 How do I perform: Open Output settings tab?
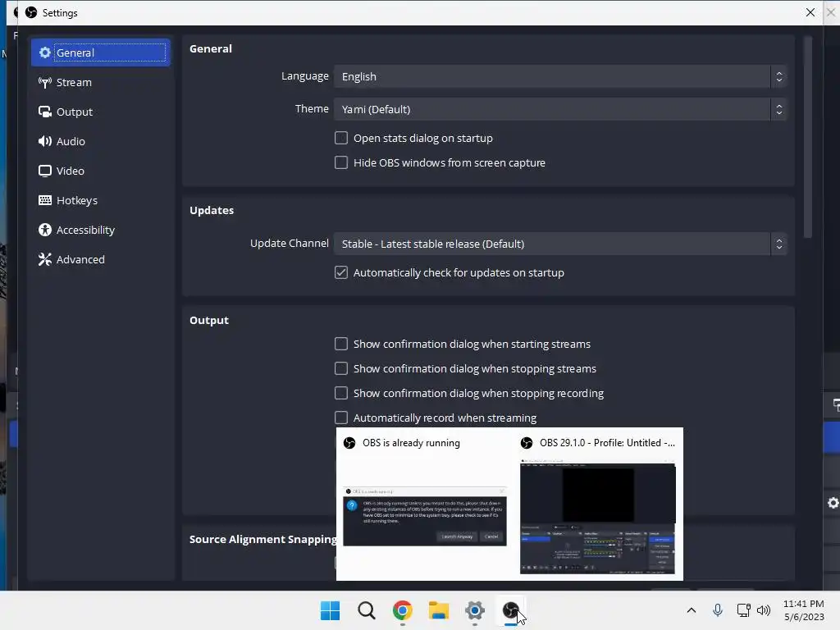(101, 112)
